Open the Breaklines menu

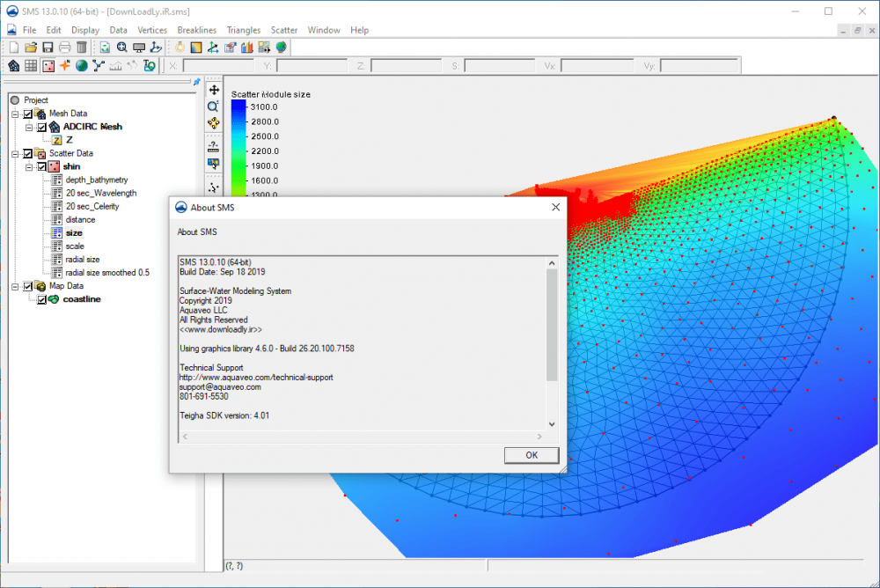(x=197, y=30)
